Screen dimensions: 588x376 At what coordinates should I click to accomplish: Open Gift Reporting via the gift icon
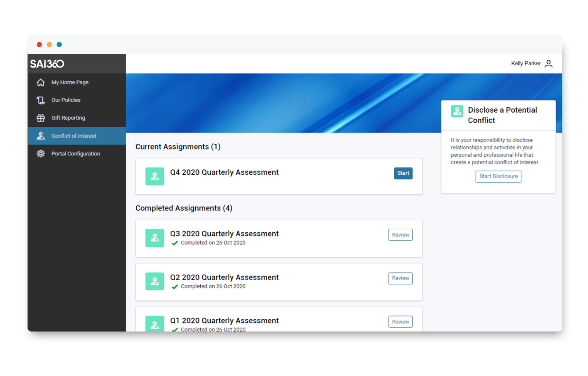[x=41, y=118]
